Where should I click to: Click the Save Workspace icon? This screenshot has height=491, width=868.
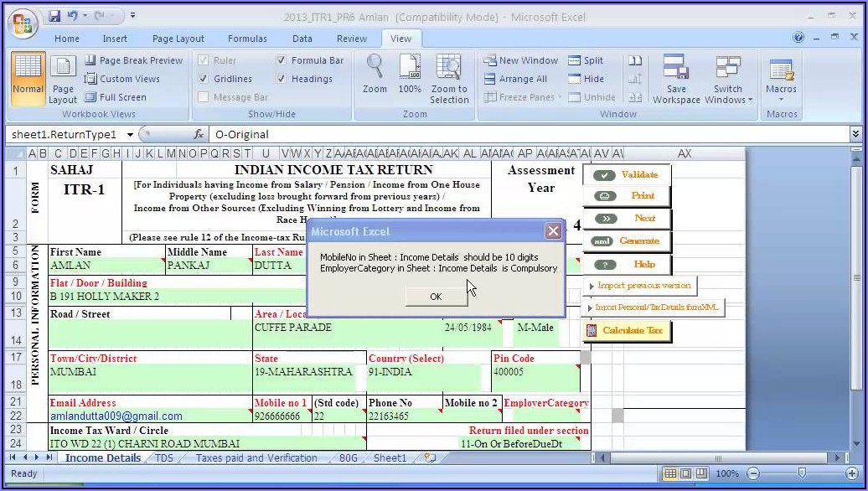[x=676, y=69]
